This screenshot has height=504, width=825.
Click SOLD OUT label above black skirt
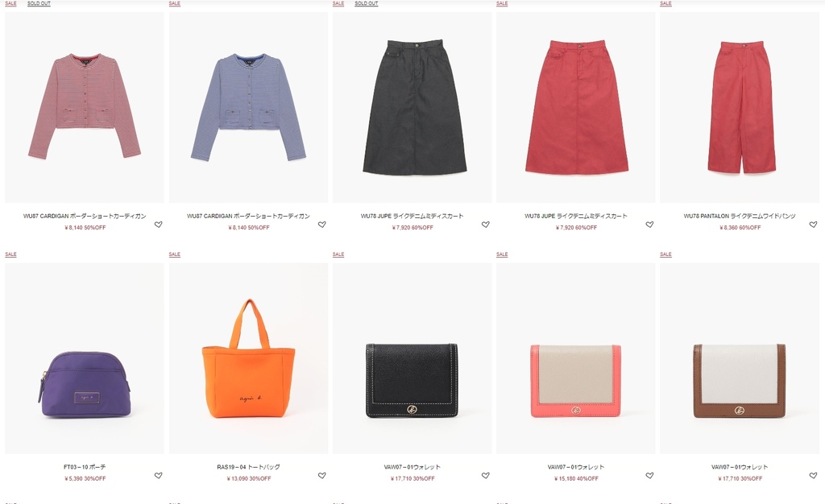pyautogui.click(x=367, y=3)
